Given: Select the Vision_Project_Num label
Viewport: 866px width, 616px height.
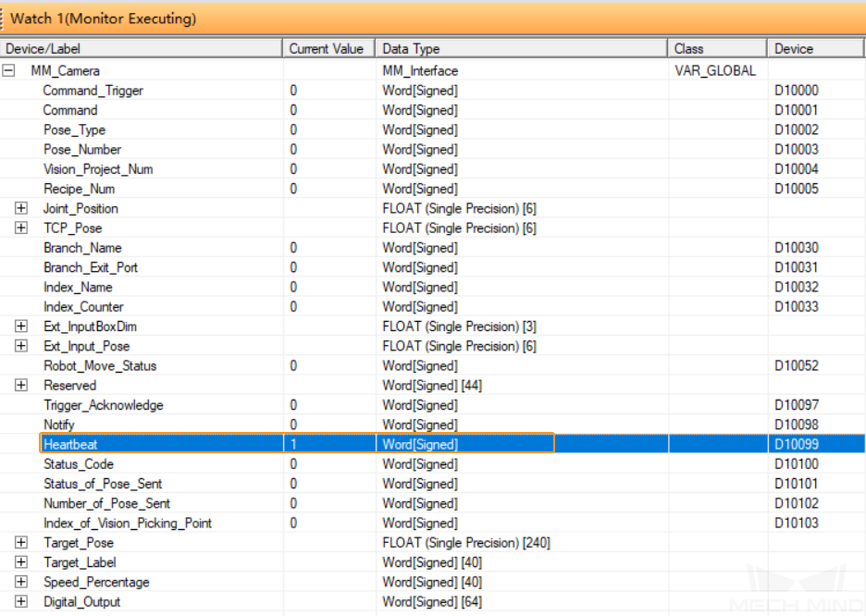Looking at the screenshot, I should 98,169.
